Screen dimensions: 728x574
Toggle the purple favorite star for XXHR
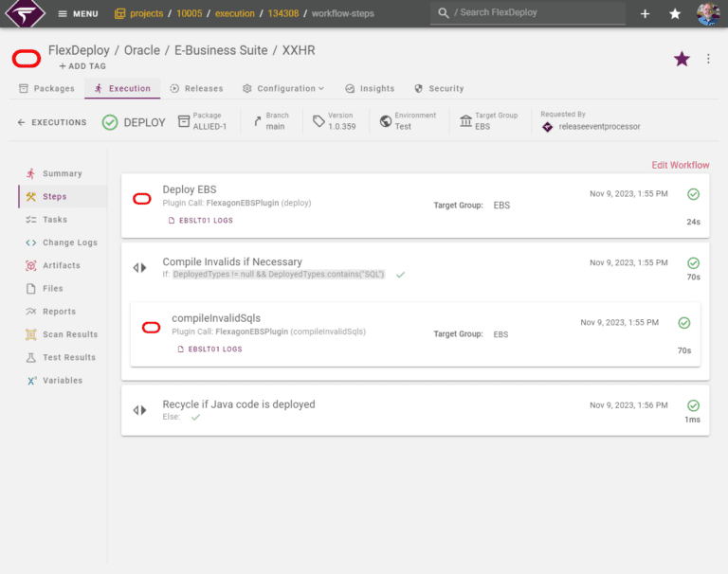click(x=682, y=59)
